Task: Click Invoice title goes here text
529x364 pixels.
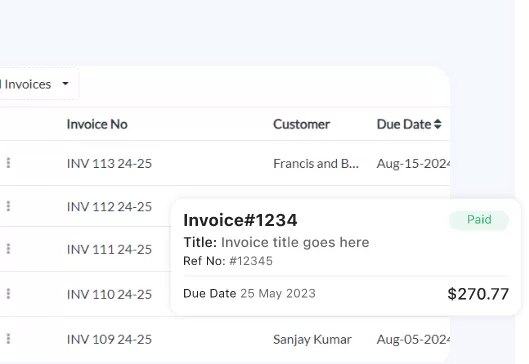Action: [x=295, y=242]
